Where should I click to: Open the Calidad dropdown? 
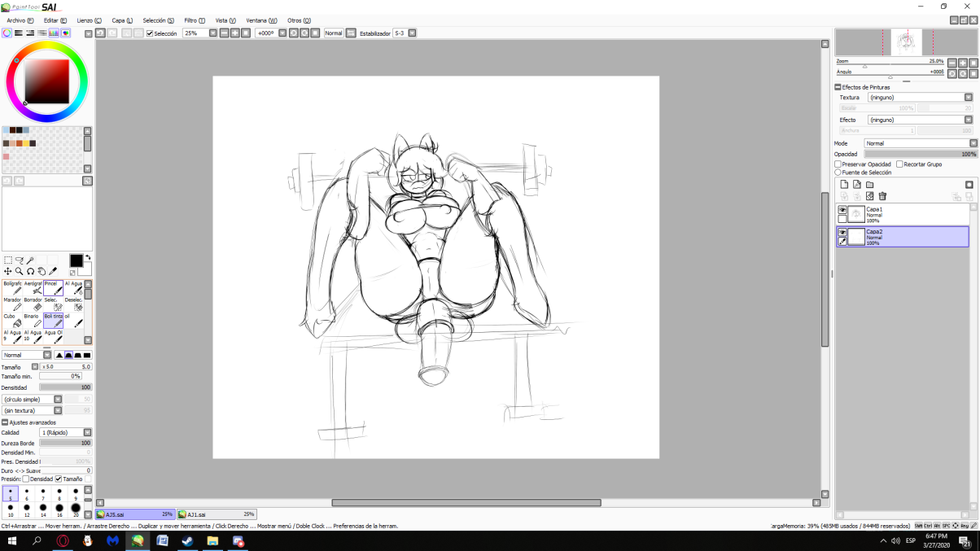coord(66,433)
